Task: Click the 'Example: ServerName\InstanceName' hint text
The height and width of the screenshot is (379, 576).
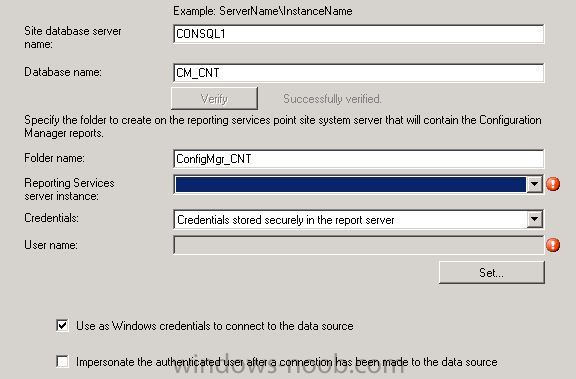Action: tap(263, 11)
